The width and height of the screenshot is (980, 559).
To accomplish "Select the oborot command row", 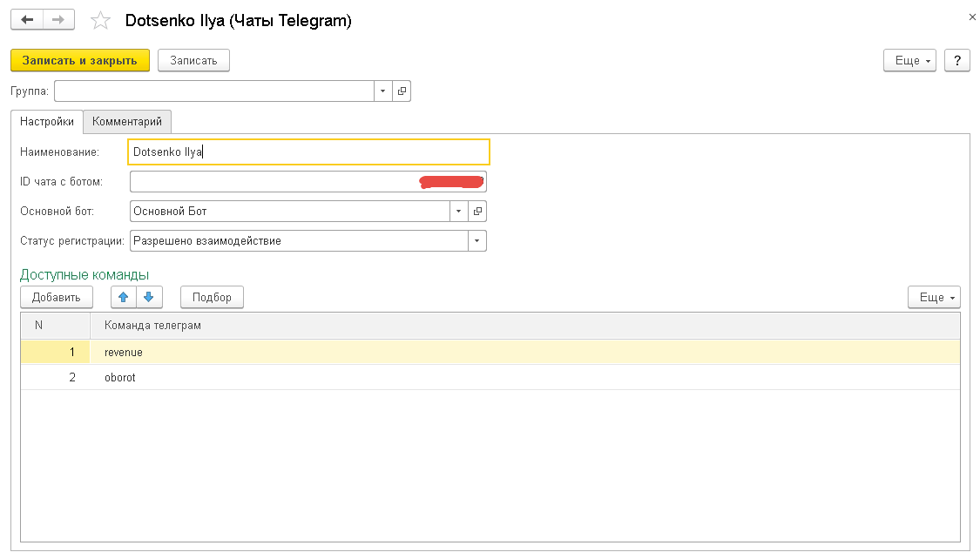I will (x=490, y=377).
